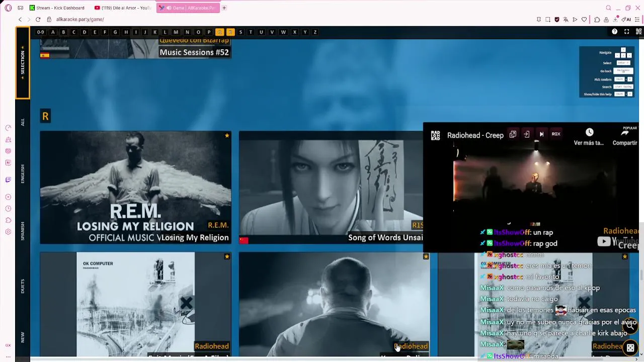Open the browser downloads icon
Image resolution: width=644 pixels, height=362 pixels.
(615, 19)
